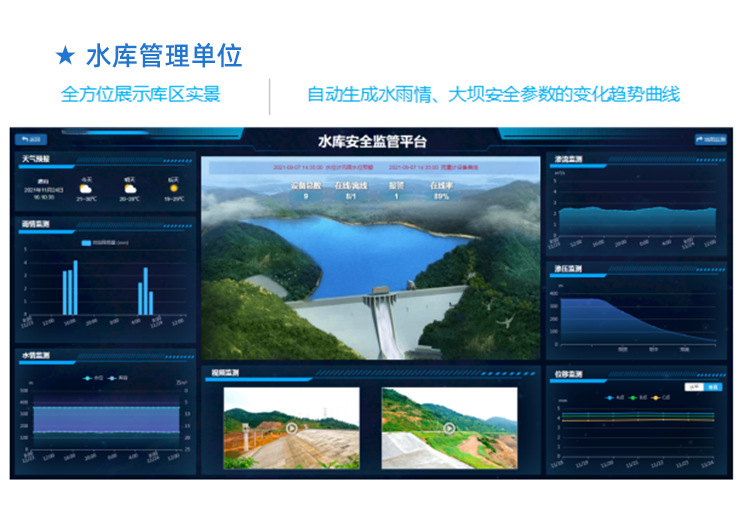Click the 在线率 89% statistic
The height and width of the screenshot is (519, 750).
(441, 190)
